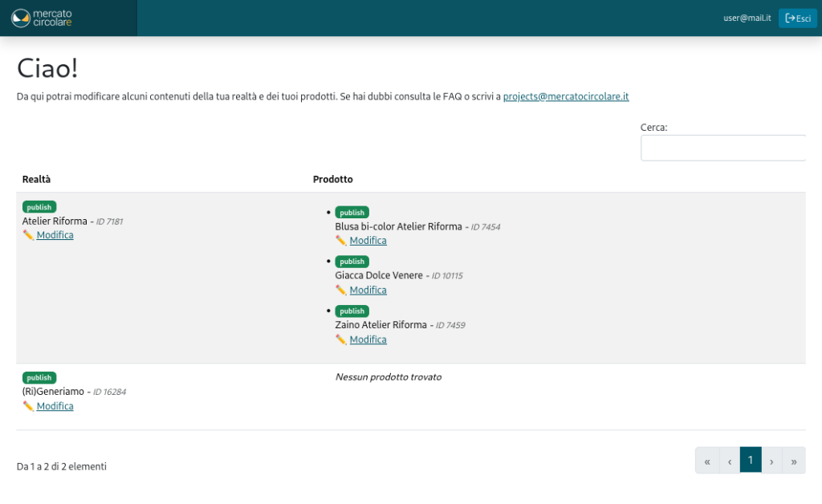Click pencil icon under Blusa bi-color product

[340, 241]
